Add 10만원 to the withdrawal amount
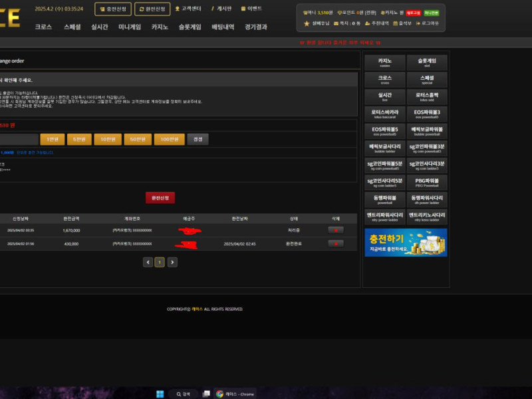The width and height of the screenshot is (532, 399). [105, 139]
